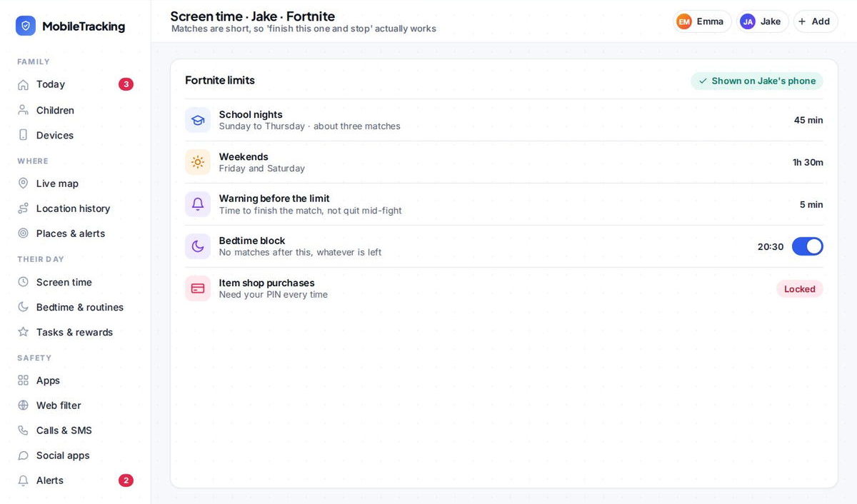Click the MobileTracking shield logo icon
857x504 pixels.
click(x=26, y=26)
